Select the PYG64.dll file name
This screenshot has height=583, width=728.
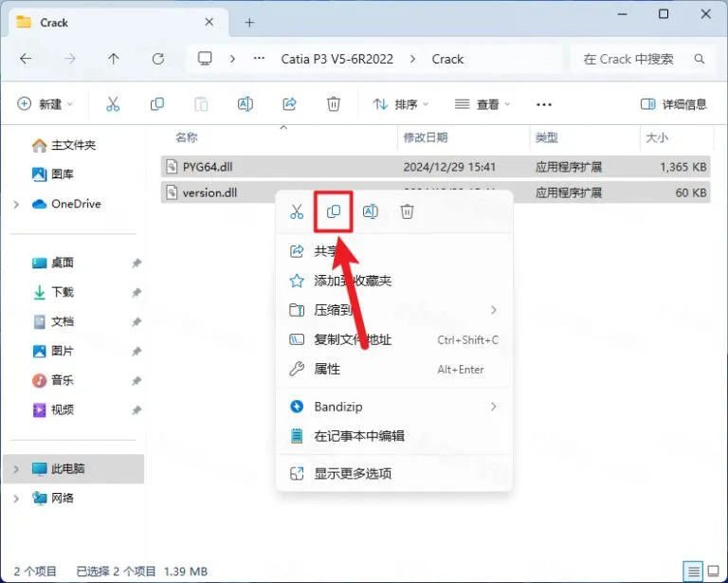click(x=208, y=167)
